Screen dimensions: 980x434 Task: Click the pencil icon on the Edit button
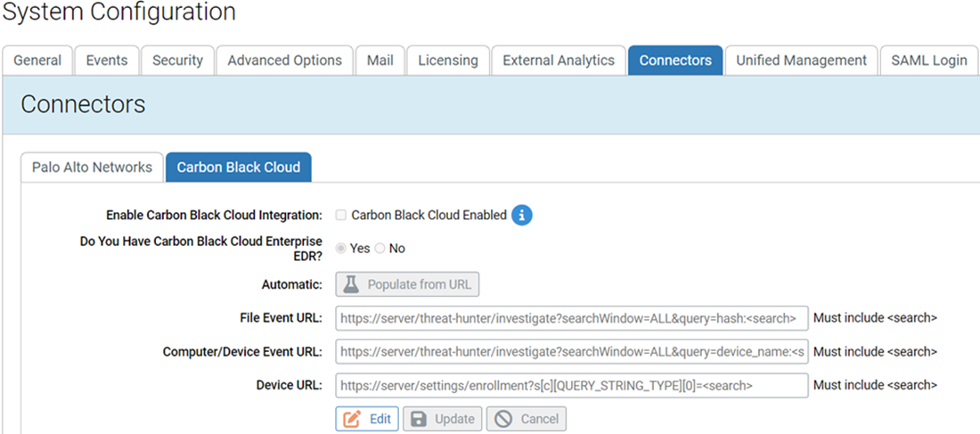click(353, 419)
